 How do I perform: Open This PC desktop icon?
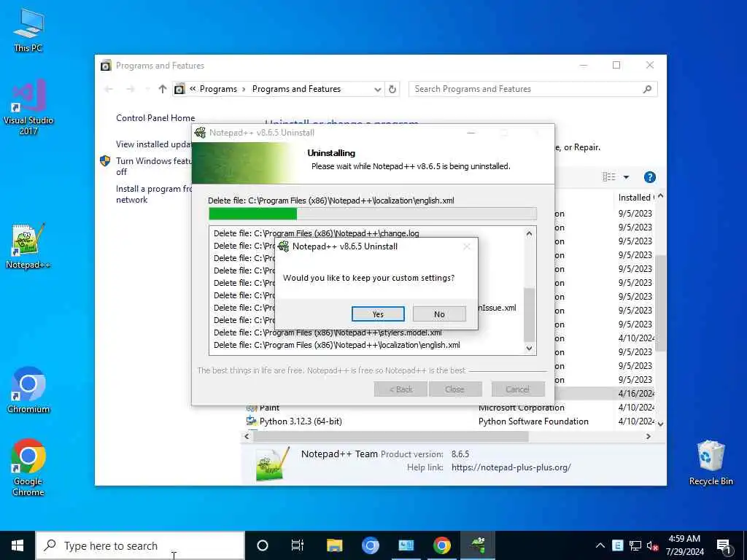tap(28, 29)
